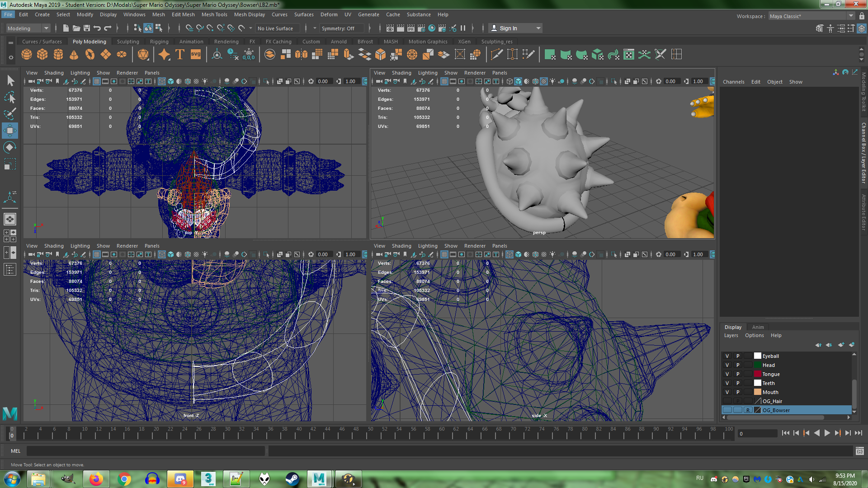Toggle the R display type of OG_Bowser layer
The width and height of the screenshot is (868, 488).
(748, 410)
